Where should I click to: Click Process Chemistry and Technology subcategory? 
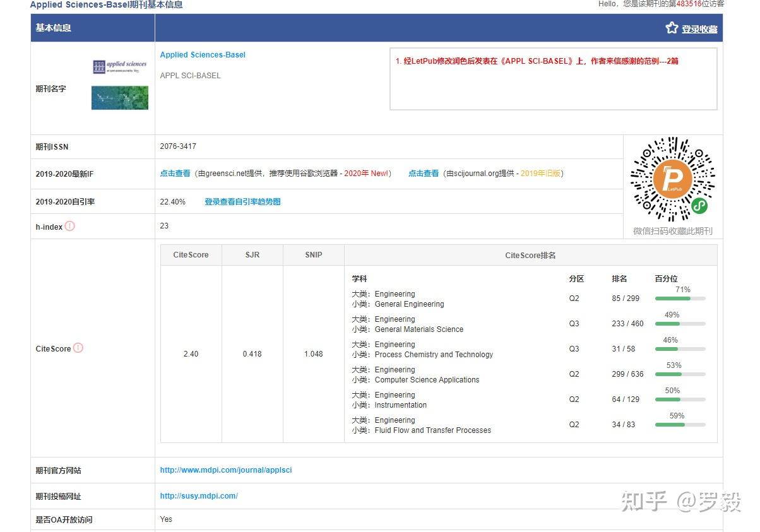[x=434, y=355]
